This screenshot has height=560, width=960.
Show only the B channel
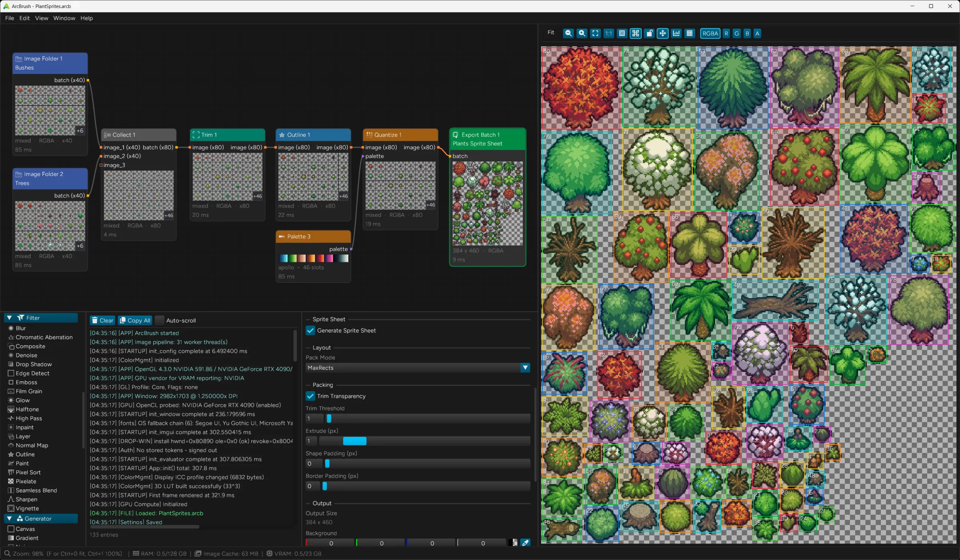pos(747,34)
